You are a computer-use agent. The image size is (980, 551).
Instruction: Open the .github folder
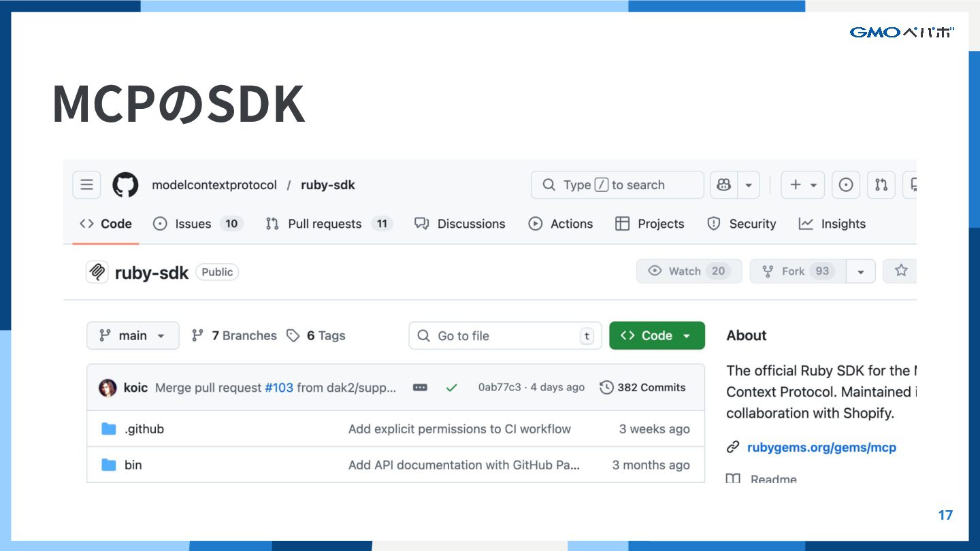(x=144, y=429)
